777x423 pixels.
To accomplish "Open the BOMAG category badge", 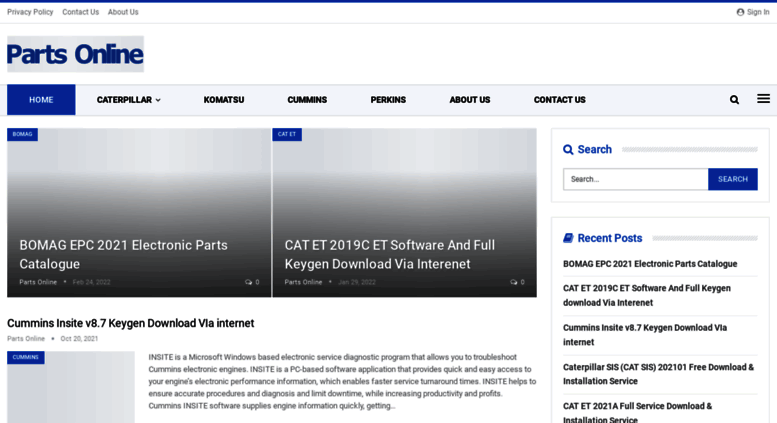I will tap(22, 134).
